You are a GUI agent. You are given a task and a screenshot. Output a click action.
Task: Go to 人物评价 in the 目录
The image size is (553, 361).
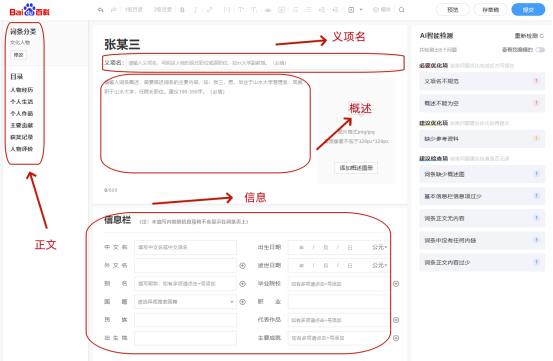[x=22, y=149]
